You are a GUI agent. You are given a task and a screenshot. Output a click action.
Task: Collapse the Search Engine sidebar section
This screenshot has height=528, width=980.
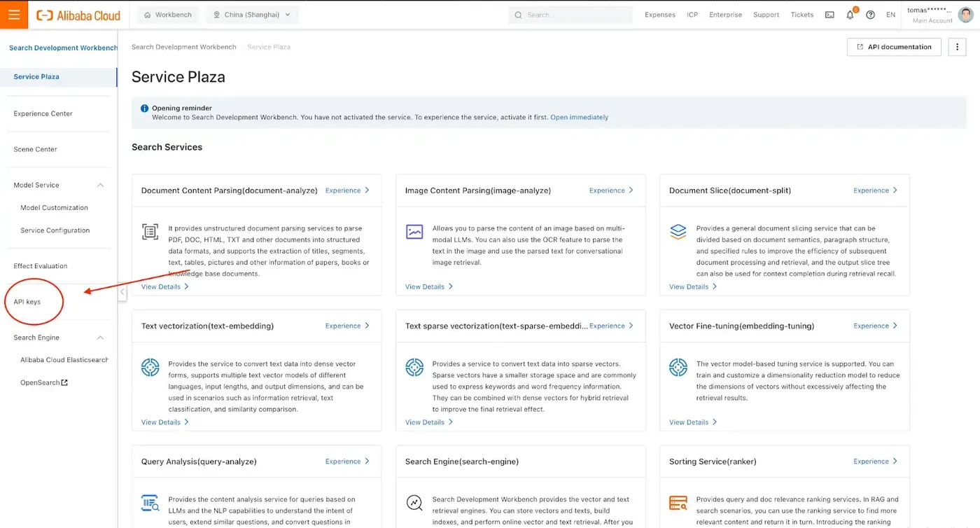click(x=100, y=338)
